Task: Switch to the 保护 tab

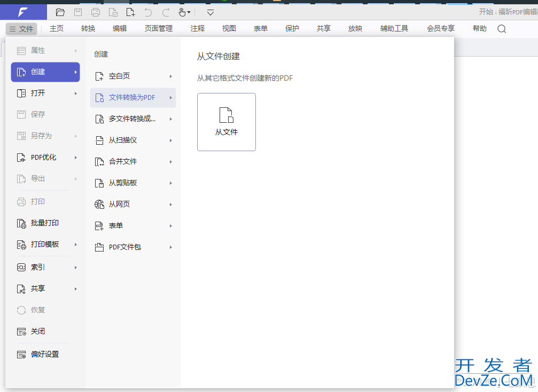Action: pyautogui.click(x=292, y=29)
